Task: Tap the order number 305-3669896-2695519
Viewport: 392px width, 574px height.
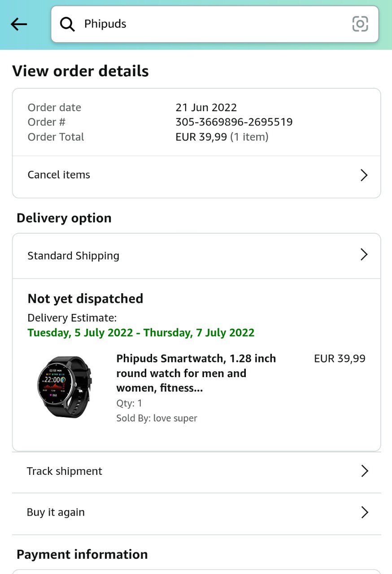Action: click(234, 122)
